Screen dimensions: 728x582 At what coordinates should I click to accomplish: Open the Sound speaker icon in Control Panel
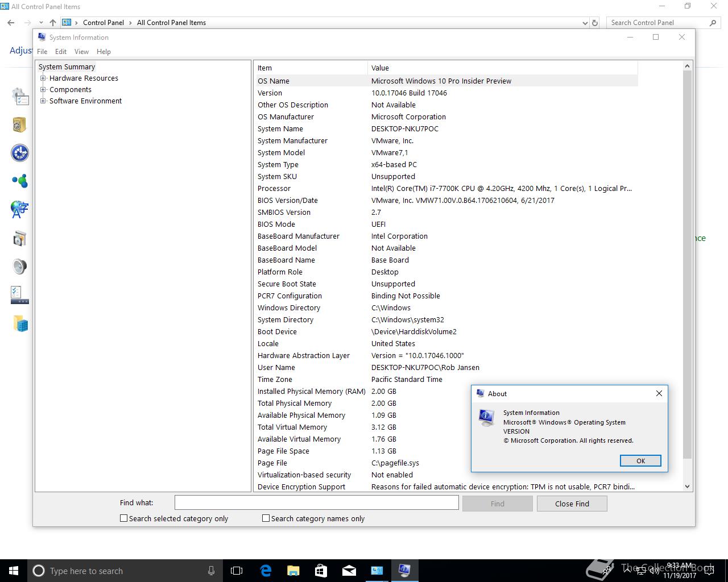point(20,267)
